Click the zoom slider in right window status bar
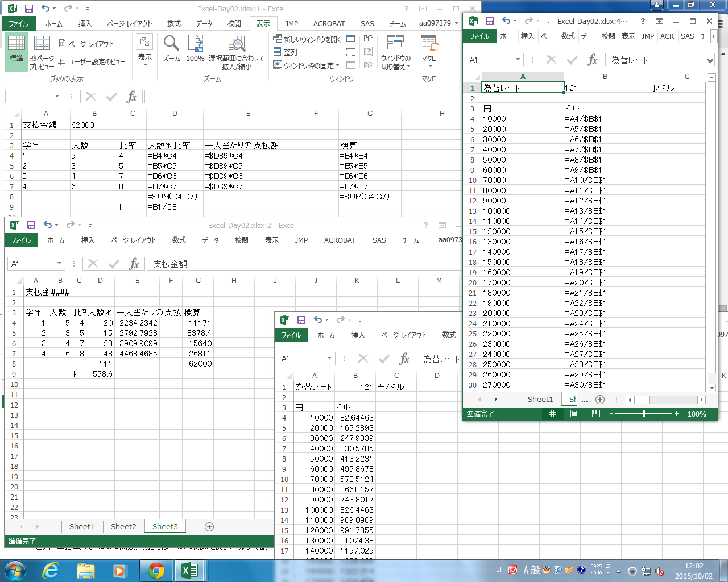The image size is (728, 582). 643,414
